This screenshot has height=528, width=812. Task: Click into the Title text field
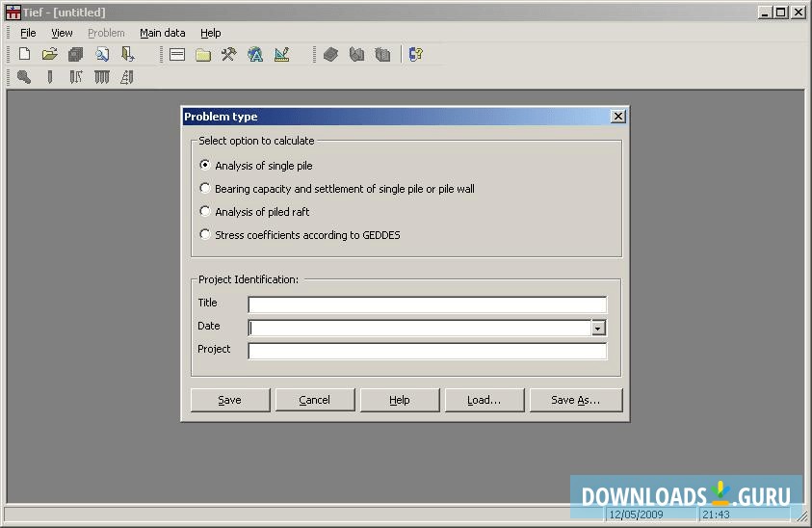[427, 304]
